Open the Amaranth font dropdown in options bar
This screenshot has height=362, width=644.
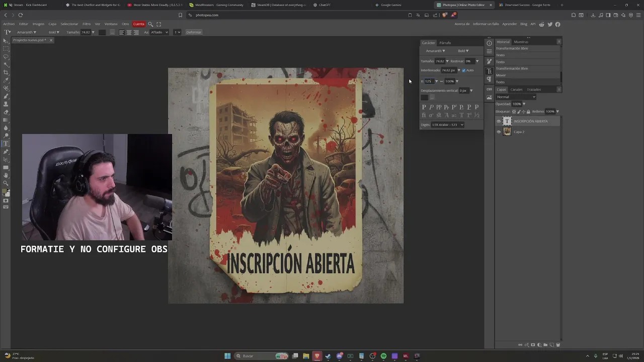27,32
